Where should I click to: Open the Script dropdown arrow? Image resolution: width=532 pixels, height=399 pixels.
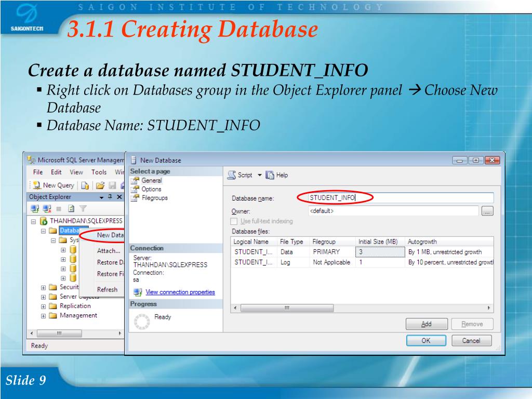[x=260, y=175]
